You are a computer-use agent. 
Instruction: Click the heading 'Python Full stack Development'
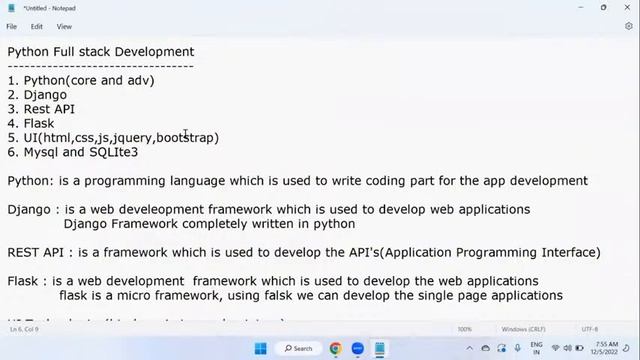[x=101, y=52]
